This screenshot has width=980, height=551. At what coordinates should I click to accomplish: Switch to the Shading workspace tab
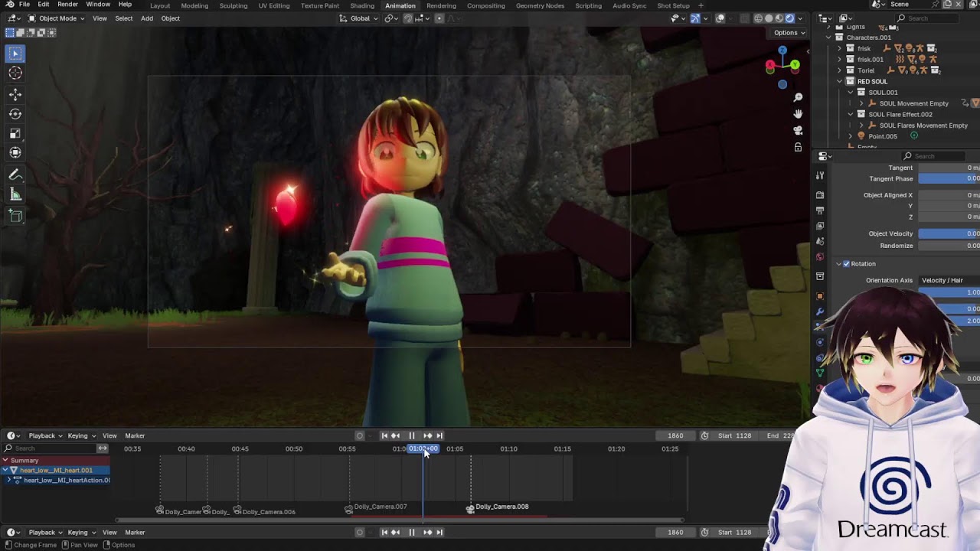tap(362, 5)
